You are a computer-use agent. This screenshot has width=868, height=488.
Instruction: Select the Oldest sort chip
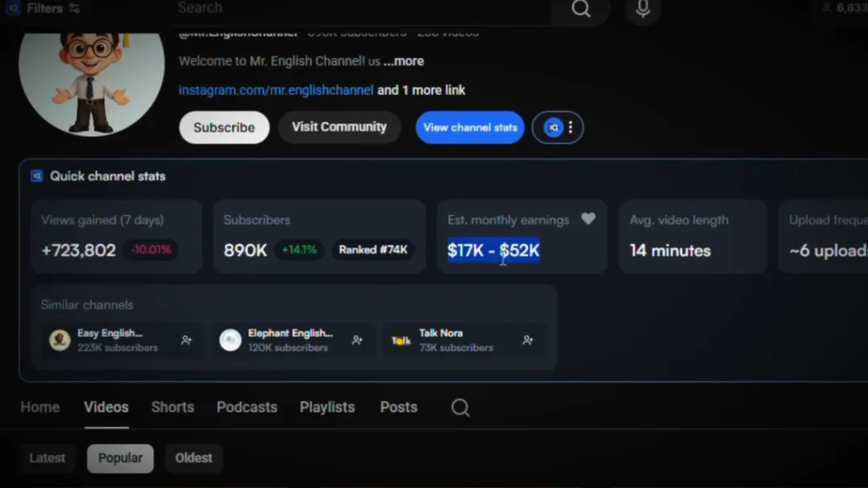[x=193, y=458]
